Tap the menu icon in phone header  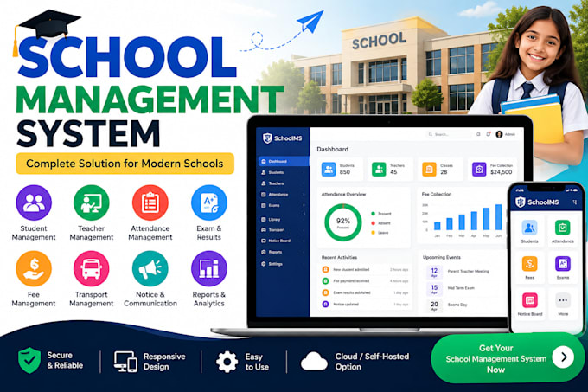click(x=574, y=202)
